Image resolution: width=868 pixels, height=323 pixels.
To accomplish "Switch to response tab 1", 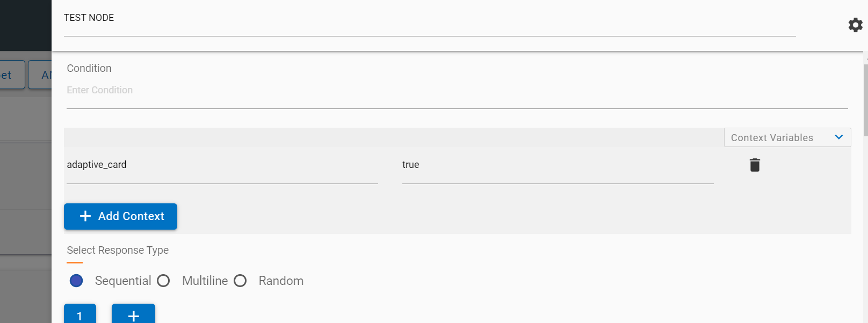I will pos(79,315).
